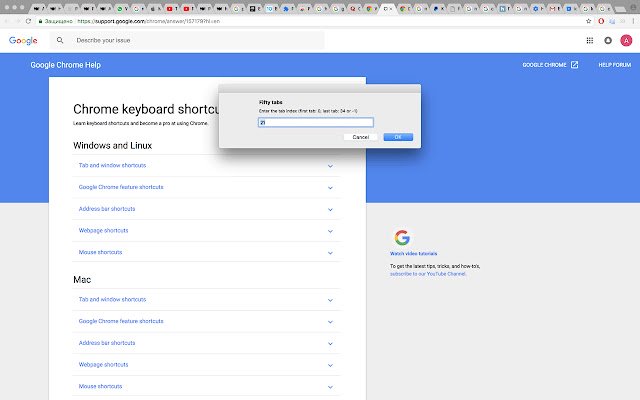Open Google Chrome feature shortcuts under Mac
The height and width of the screenshot is (400, 640).
pyautogui.click(x=121, y=321)
